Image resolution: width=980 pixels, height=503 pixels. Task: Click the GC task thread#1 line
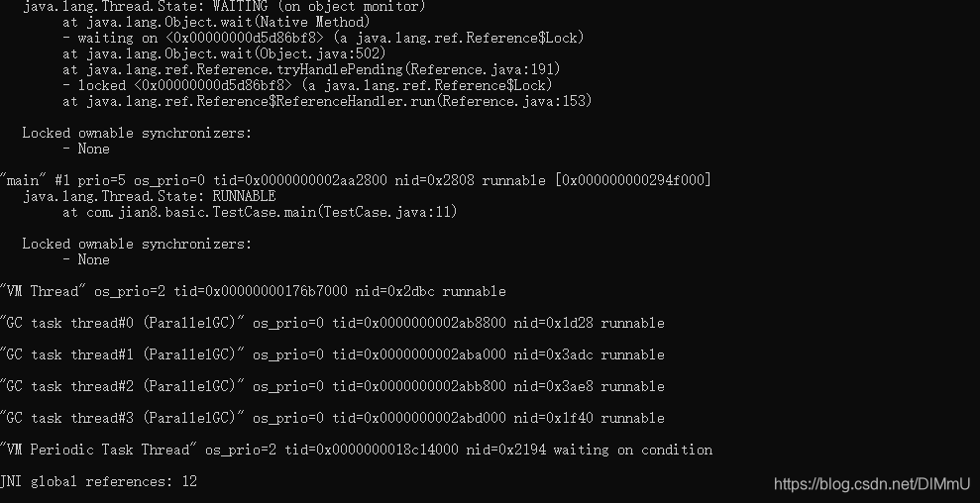pos(333,354)
